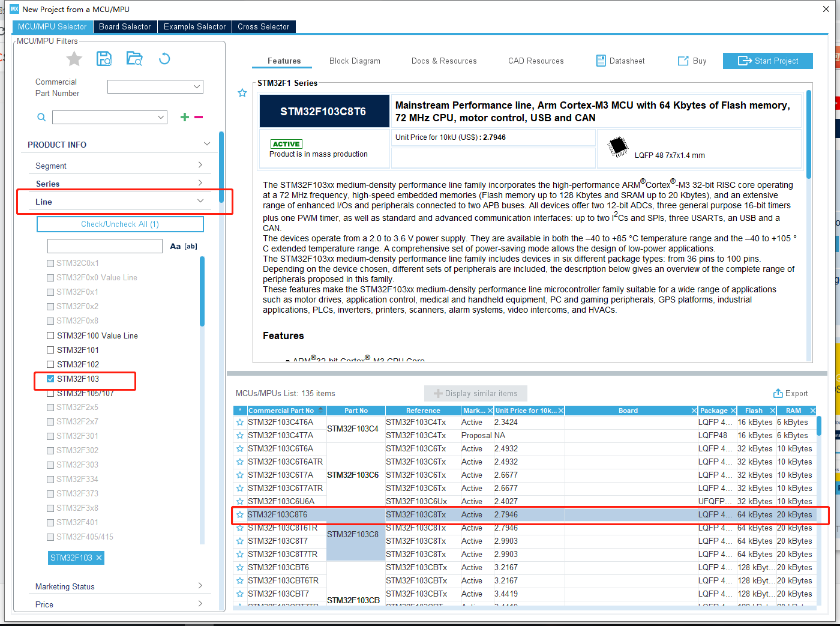Collapse the Line filter

pos(200,200)
